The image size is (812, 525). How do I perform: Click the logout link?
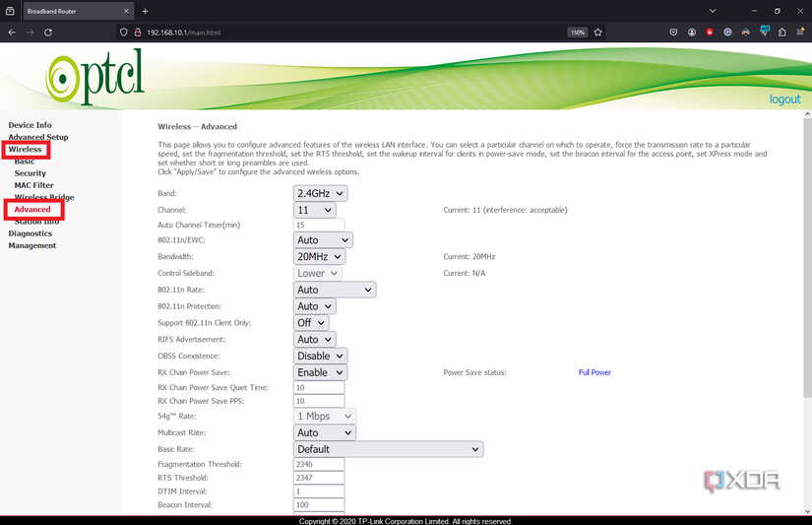pos(784,98)
